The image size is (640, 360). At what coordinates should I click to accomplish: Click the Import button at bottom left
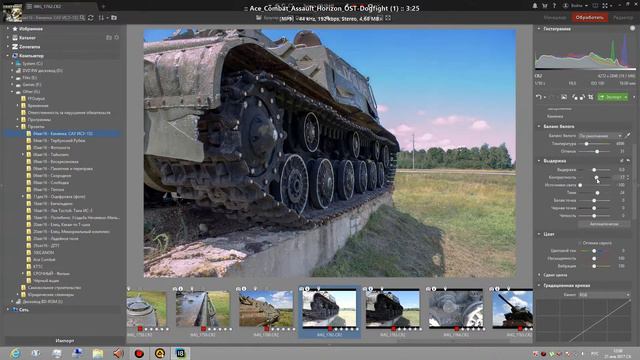(64, 340)
